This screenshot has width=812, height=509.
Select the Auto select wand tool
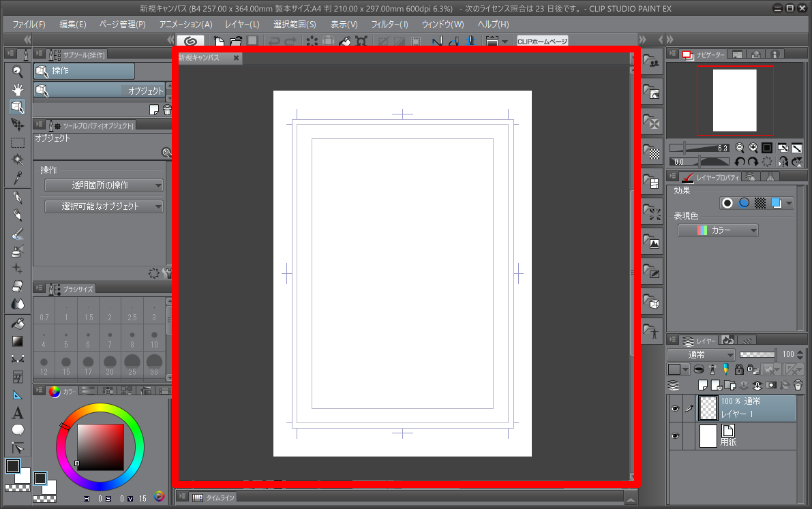point(18,160)
